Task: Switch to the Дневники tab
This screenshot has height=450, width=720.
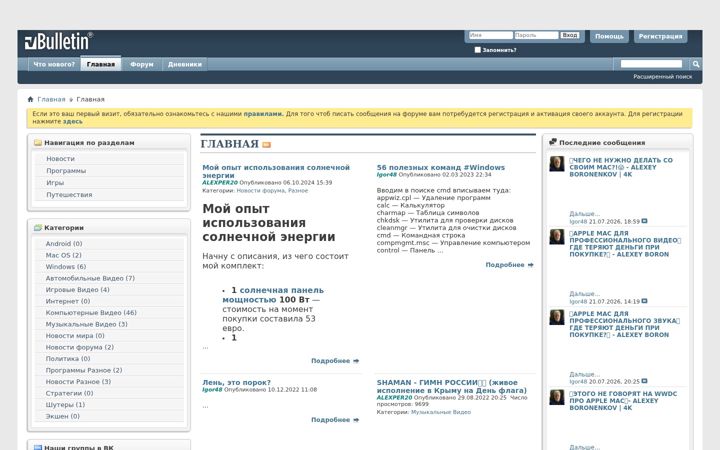Action: coord(185,64)
